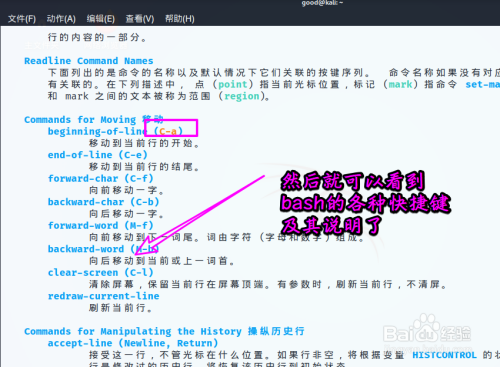Click the 'end-of-line (C-e)' entry
This screenshot has width=500, height=367.
(97, 155)
